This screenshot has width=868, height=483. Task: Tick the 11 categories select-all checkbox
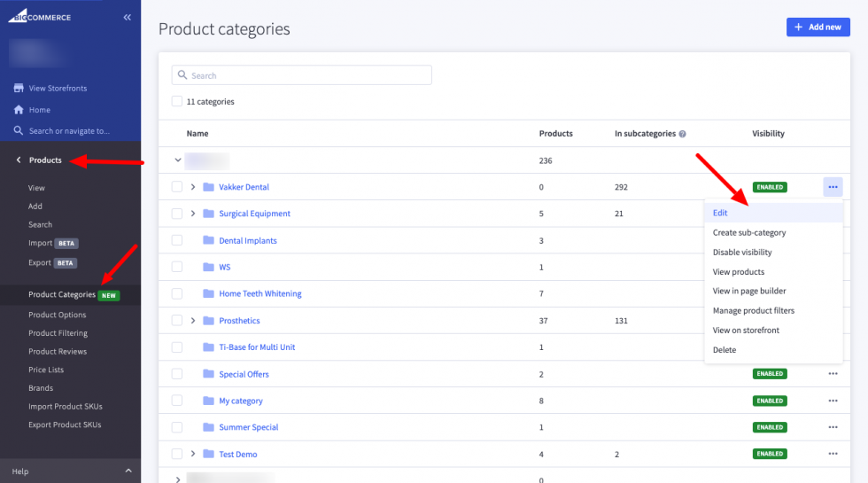point(177,102)
